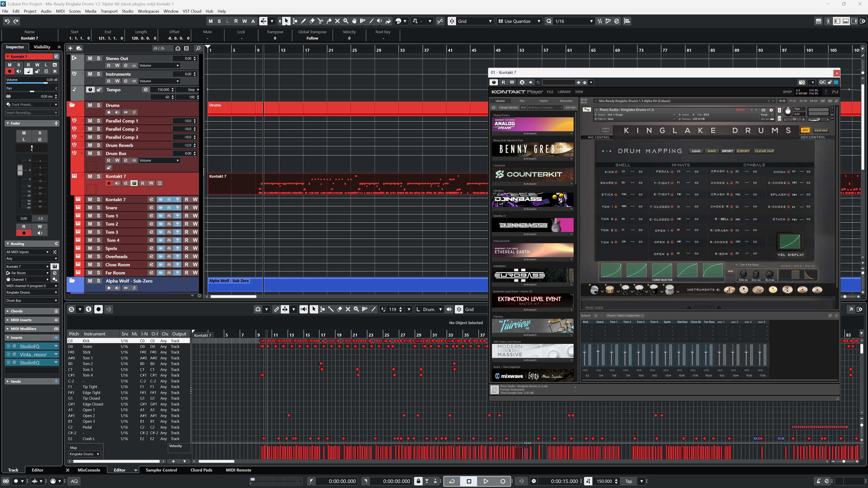Click the Solo Editor S icon
Screen dimensions: 868x488
71,309
